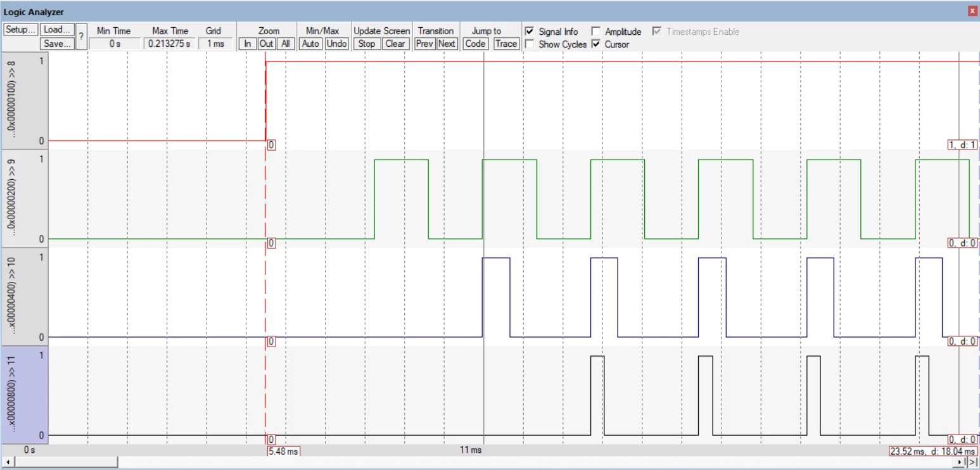980x470 pixels.
Task: Click the Min Time value 0 s
Action: point(115,44)
